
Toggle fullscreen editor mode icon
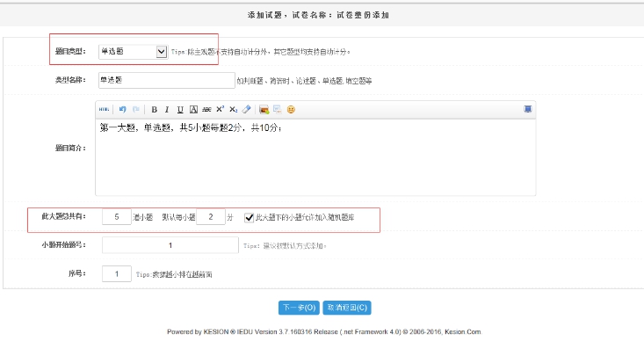[528, 110]
